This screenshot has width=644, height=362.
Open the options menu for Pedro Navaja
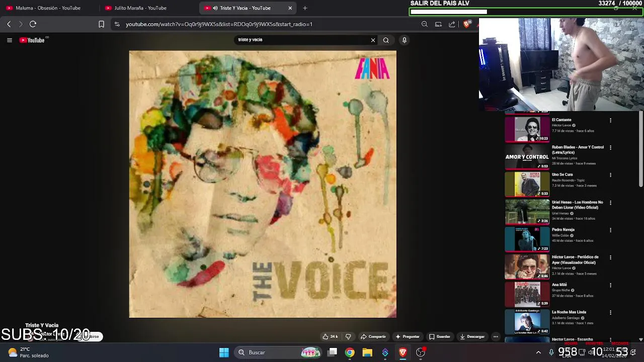[610, 230]
